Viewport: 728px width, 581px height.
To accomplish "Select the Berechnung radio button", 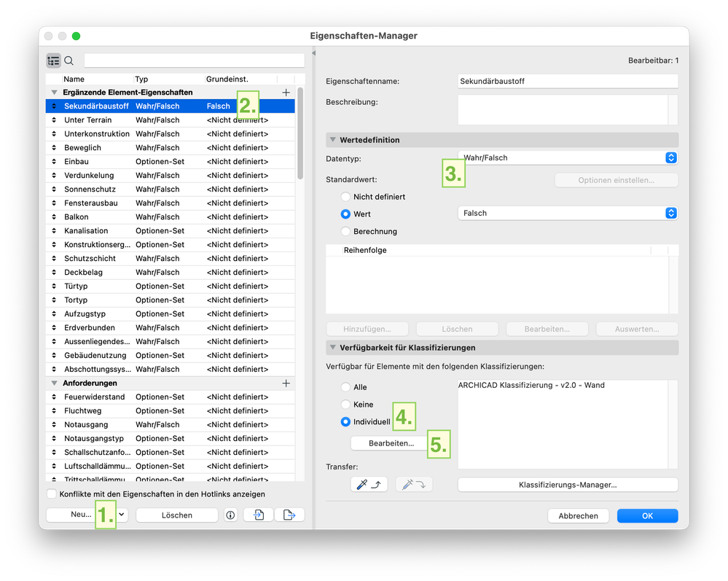I will [x=345, y=231].
